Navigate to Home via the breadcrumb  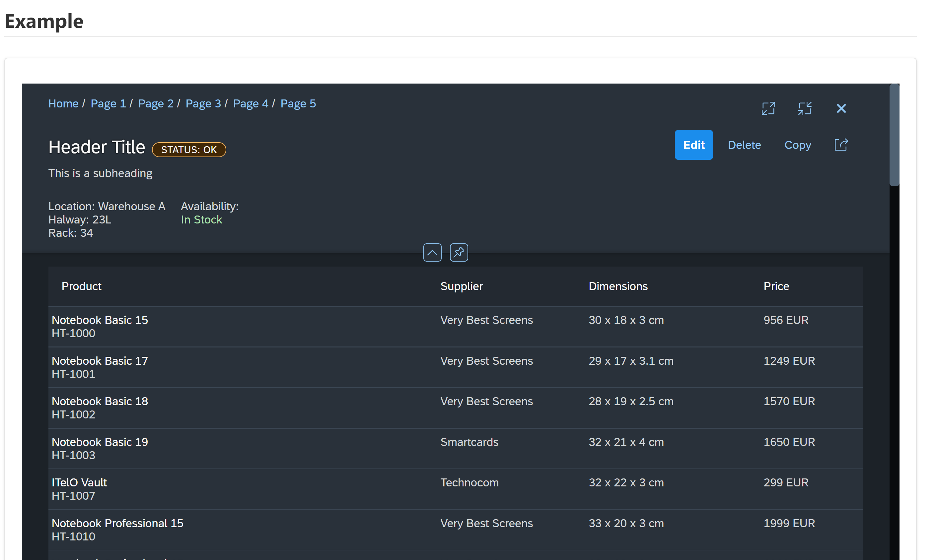pos(63,103)
